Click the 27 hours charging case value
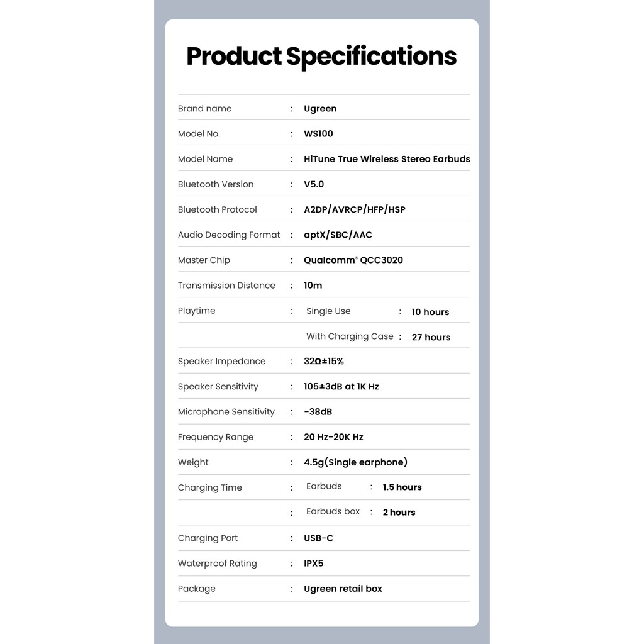644x644 pixels. (431, 337)
